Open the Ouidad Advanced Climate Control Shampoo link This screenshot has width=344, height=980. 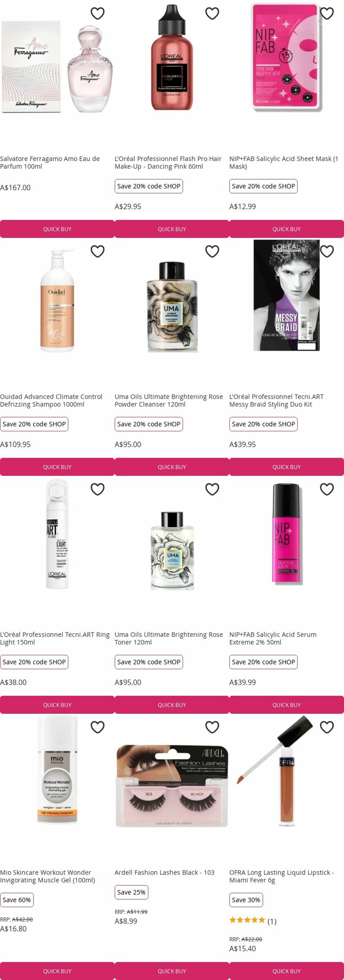point(51,400)
